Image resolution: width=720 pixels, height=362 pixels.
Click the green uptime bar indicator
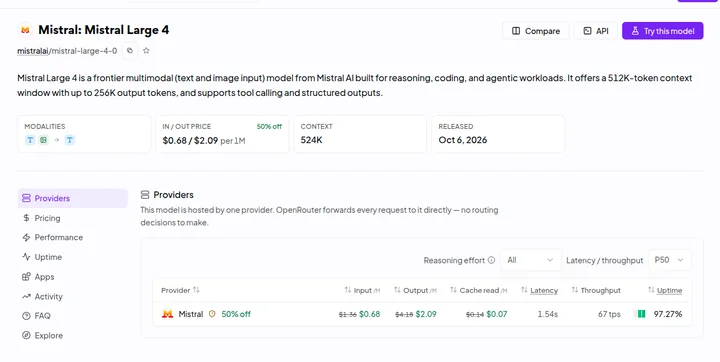[x=641, y=314]
